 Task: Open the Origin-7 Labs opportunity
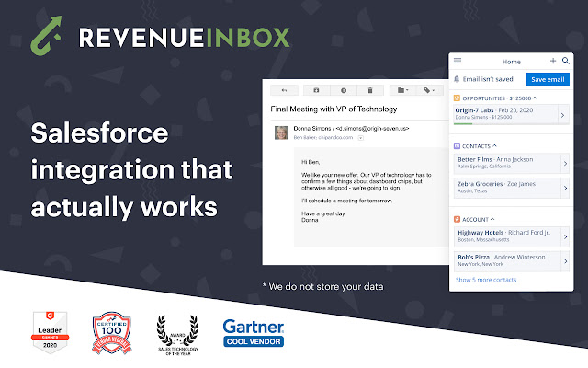point(505,114)
